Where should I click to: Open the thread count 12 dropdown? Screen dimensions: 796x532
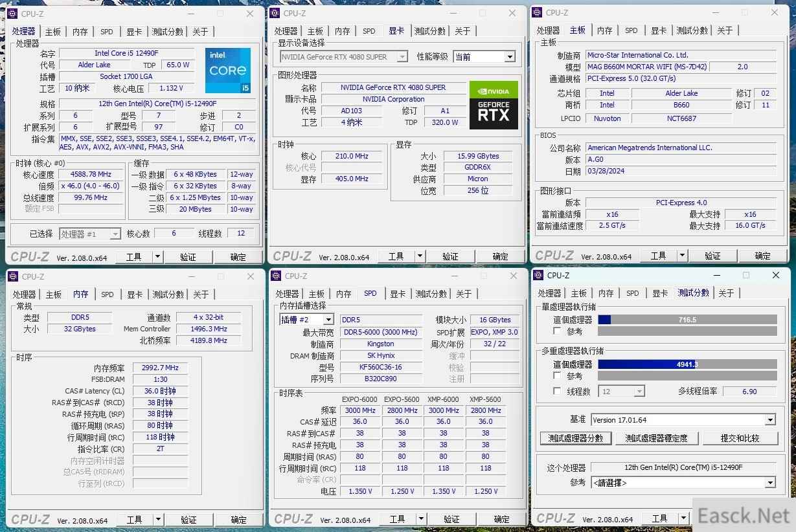[622, 392]
